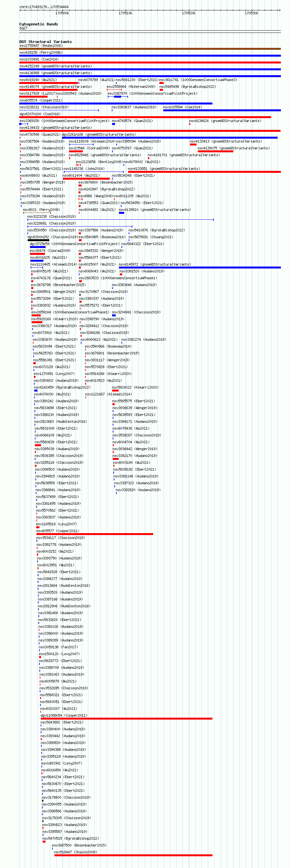Click the 170530k ruler position

(252, 13)
